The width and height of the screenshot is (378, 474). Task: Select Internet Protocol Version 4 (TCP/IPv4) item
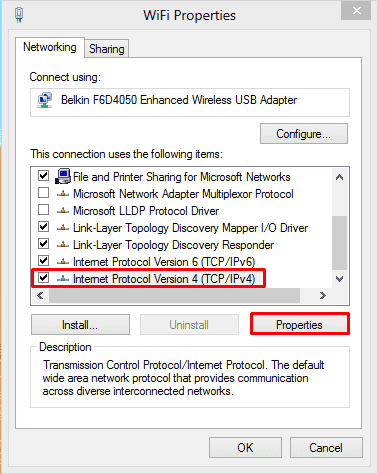164,279
